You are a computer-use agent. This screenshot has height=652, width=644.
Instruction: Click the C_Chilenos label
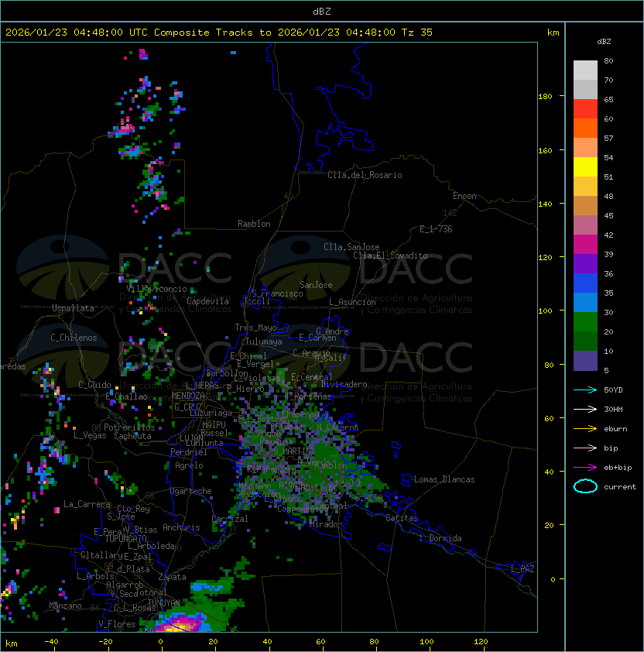click(x=74, y=338)
